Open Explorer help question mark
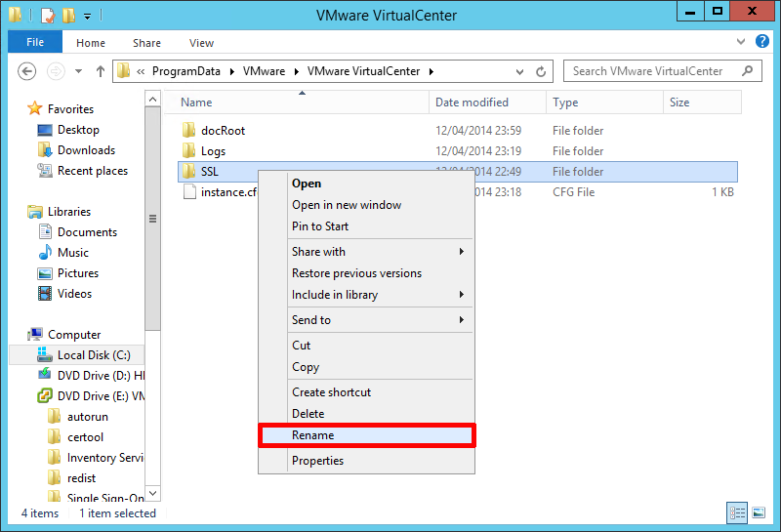The width and height of the screenshot is (781, 532). coord(762,41)
